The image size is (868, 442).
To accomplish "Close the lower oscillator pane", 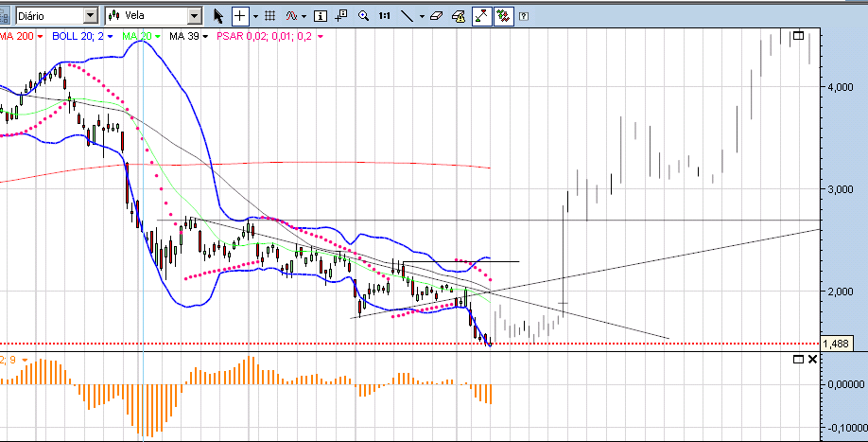I will point(812,360).
